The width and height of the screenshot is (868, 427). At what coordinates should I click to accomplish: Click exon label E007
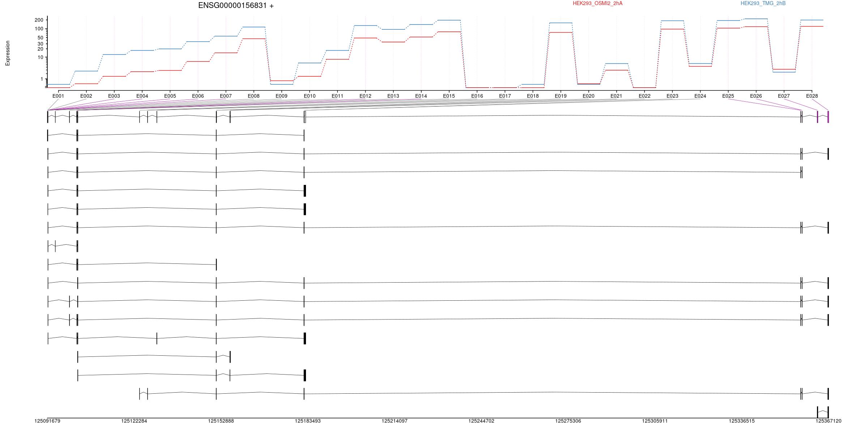pos(226,96)
